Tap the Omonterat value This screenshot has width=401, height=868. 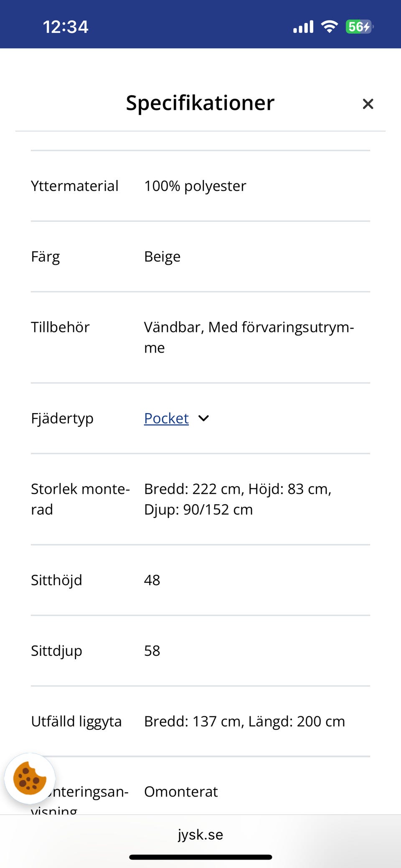(x=181, y=792)
